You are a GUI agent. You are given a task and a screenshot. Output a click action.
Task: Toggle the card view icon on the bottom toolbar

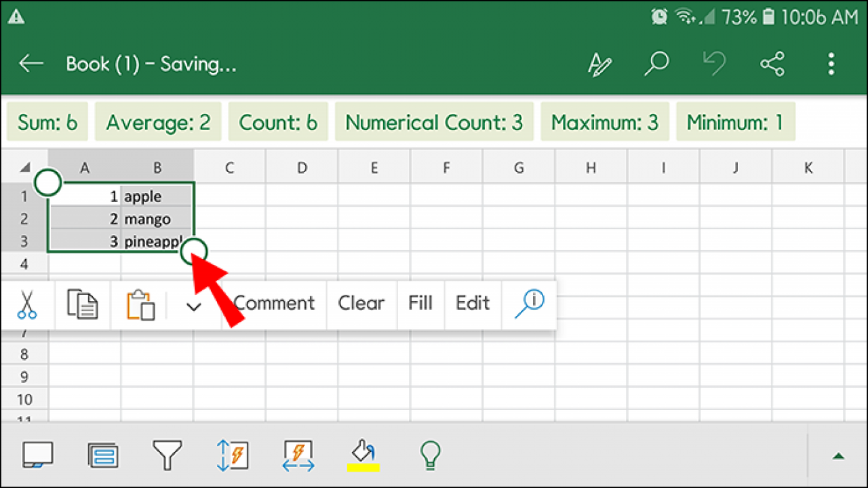click(x=103, y=455)
